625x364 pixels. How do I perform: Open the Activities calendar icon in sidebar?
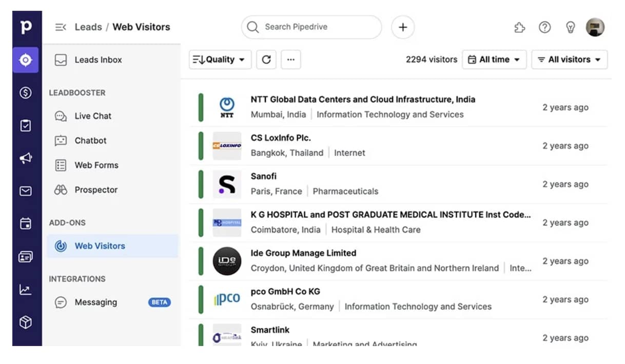click(26, 224)
